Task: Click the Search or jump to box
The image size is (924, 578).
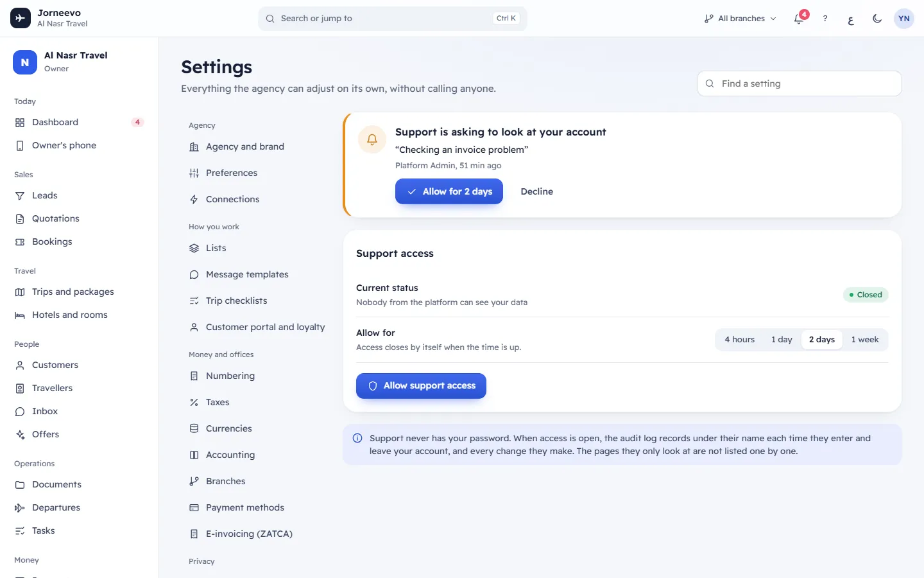Action: 393,19
